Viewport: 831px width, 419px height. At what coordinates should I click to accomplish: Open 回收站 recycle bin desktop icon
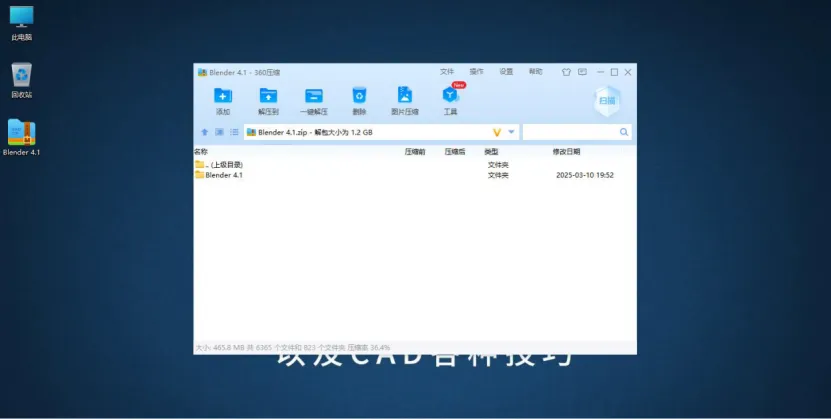click(x=22, y=81)
